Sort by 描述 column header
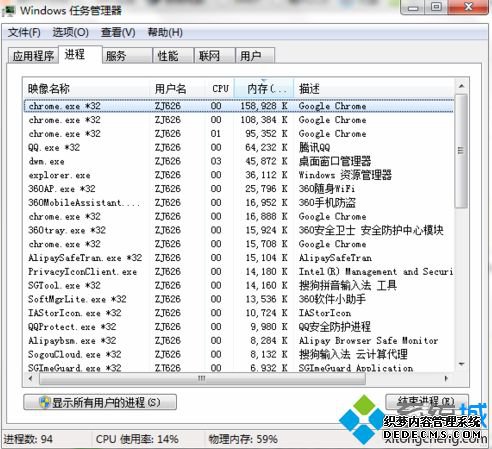Screen dimensions: 492x449 (x=374, y=89)
